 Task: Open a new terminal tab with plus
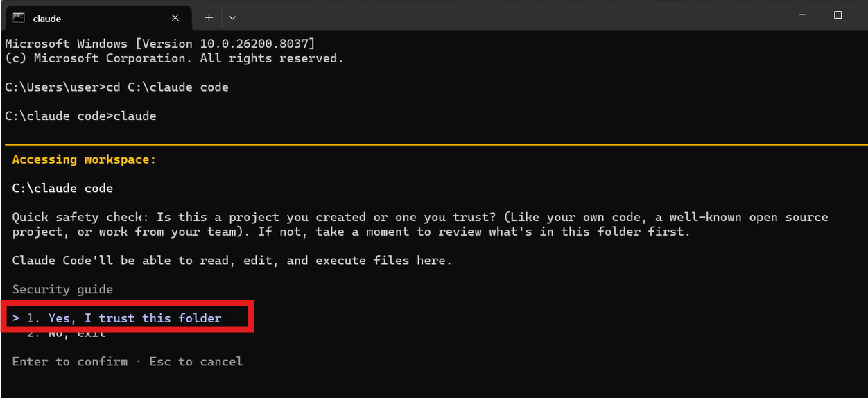[x=209, y=17]
